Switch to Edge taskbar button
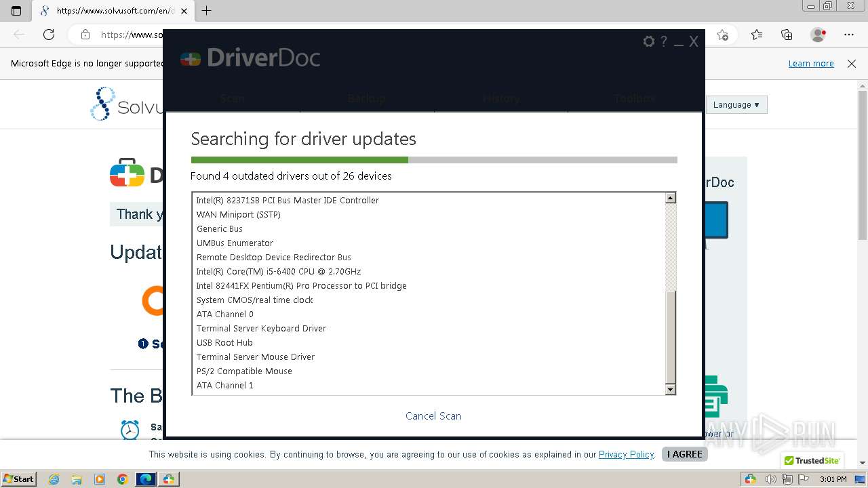Viewport: 868px width, 488px height. [146, 479]
